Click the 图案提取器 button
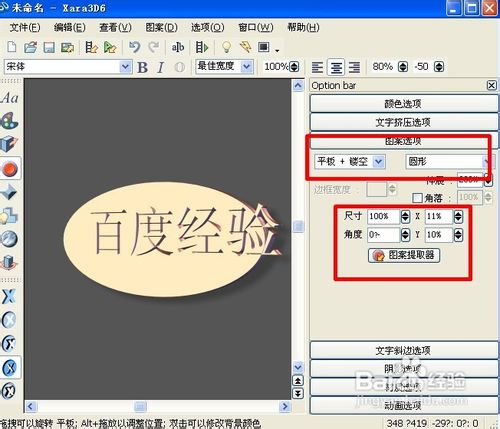This screenshot has height=429, width=500. (x=404, y=255)
